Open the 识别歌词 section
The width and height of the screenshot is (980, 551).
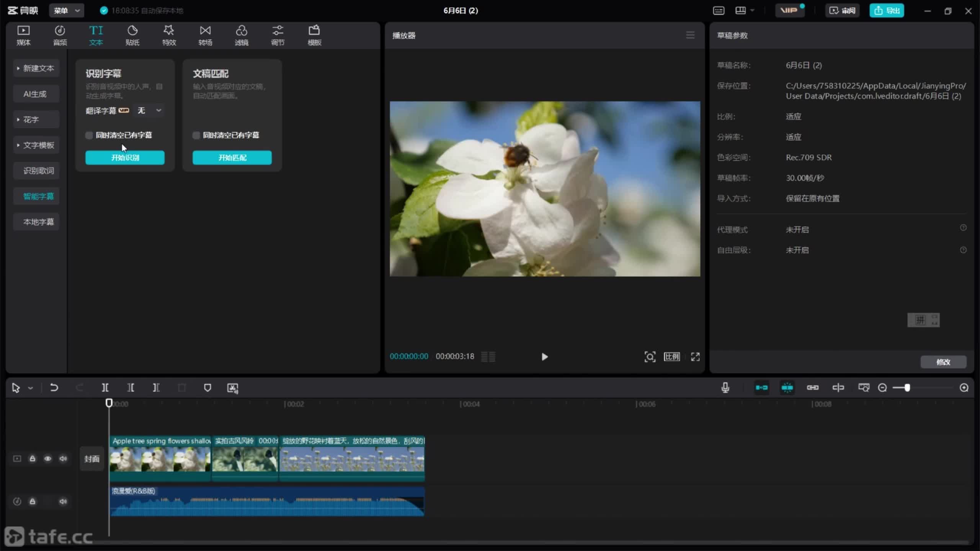tap(36, 171)
